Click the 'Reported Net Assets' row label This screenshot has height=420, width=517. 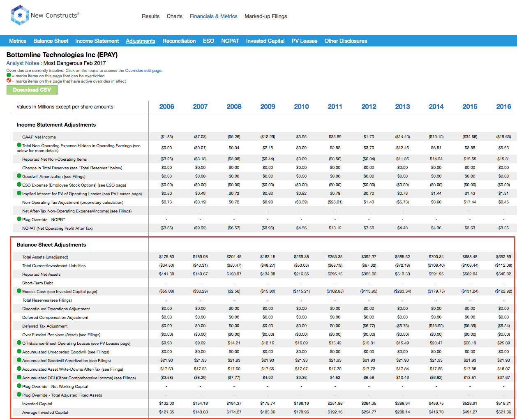coord(42,275)
